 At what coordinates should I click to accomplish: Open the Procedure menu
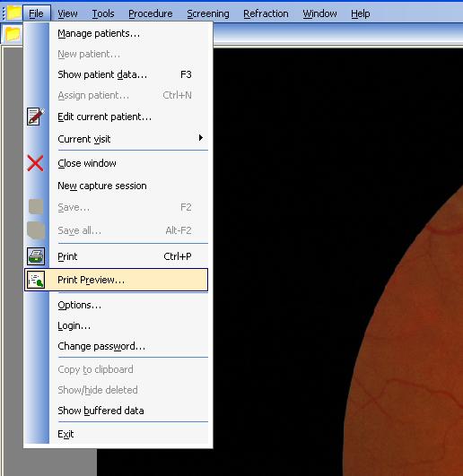point(151,13)
